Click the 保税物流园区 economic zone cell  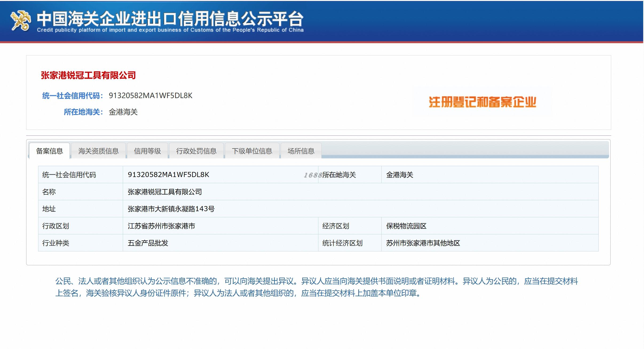point(406,226)
